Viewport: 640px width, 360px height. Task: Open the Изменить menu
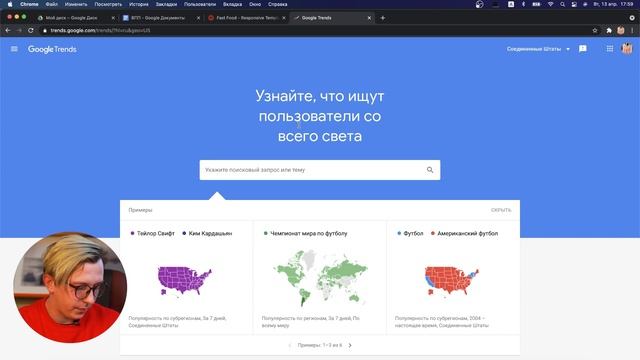(x=76, y=4)
